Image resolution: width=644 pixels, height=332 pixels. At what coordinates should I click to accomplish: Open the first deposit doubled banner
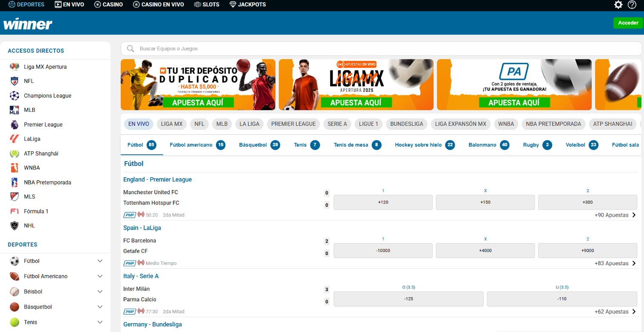198,85
